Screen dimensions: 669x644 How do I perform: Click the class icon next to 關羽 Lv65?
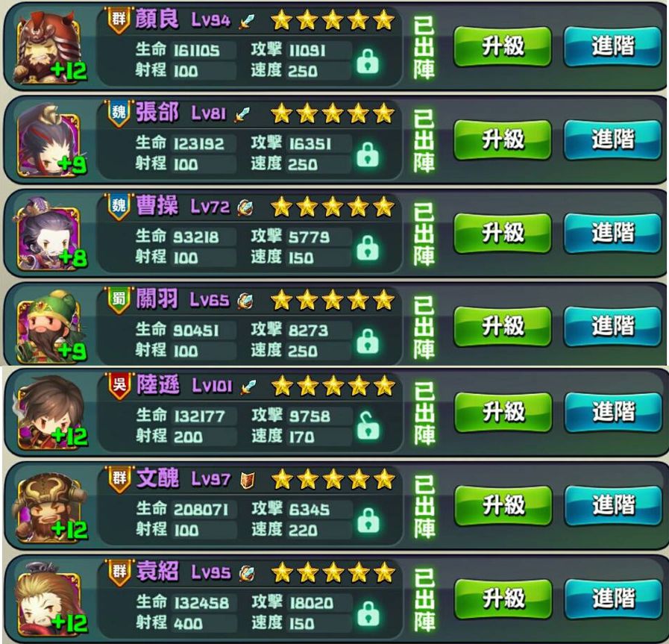point(245,301)
